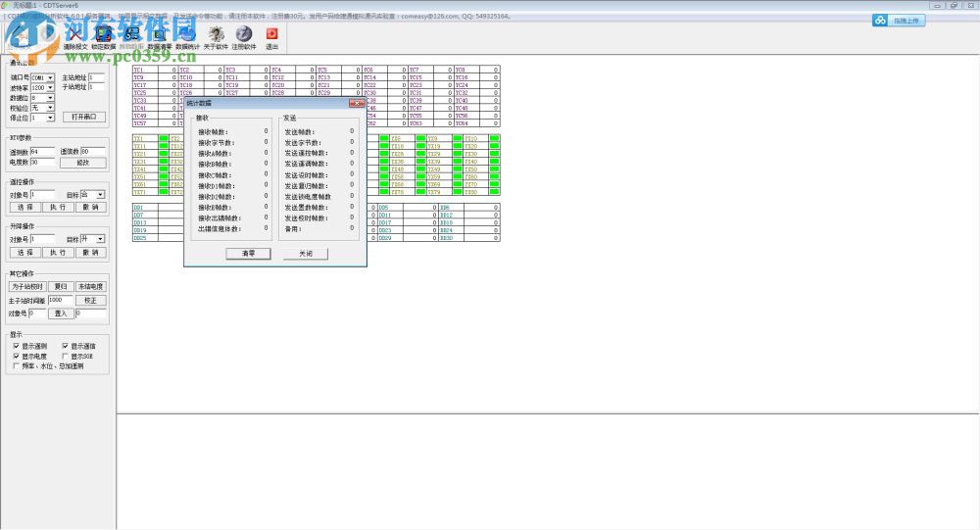The width and height of the screenshot is (980, 530).
Task: Click the 冻结电度 button
Action: pyautogui.click(x=90, y=286)
